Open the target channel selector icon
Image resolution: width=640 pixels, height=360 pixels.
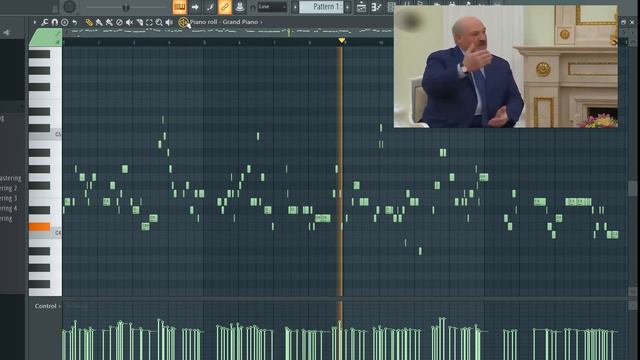(183, 22)
